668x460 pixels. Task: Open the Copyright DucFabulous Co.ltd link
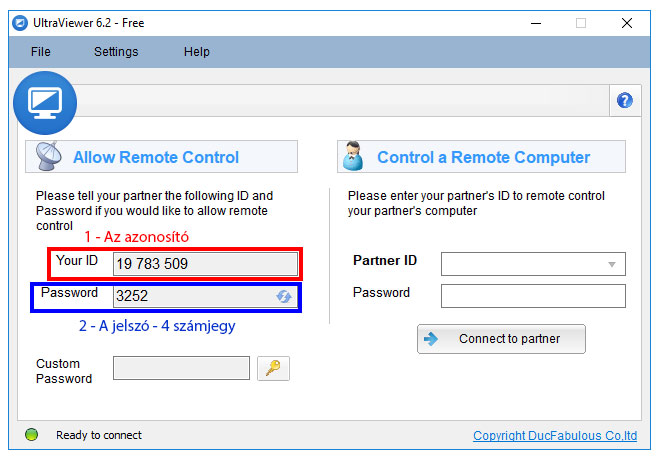pyautogui.click(x=555, y=436)
